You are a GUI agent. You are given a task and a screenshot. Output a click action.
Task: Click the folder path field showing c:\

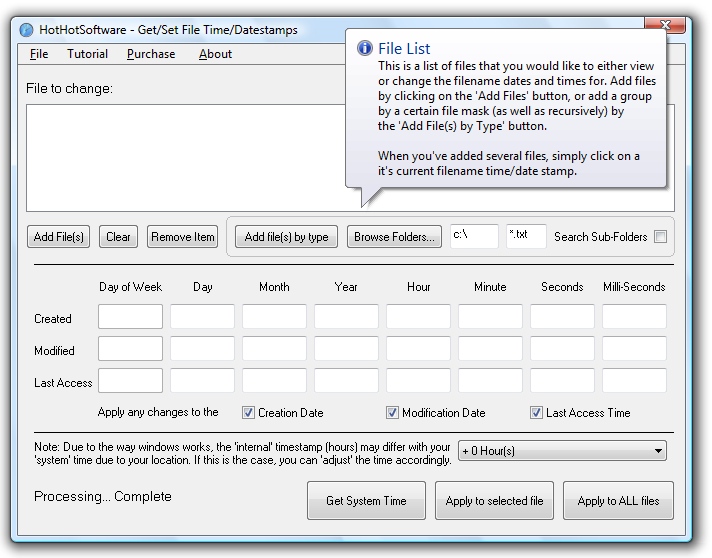click(x=474, y=236)
